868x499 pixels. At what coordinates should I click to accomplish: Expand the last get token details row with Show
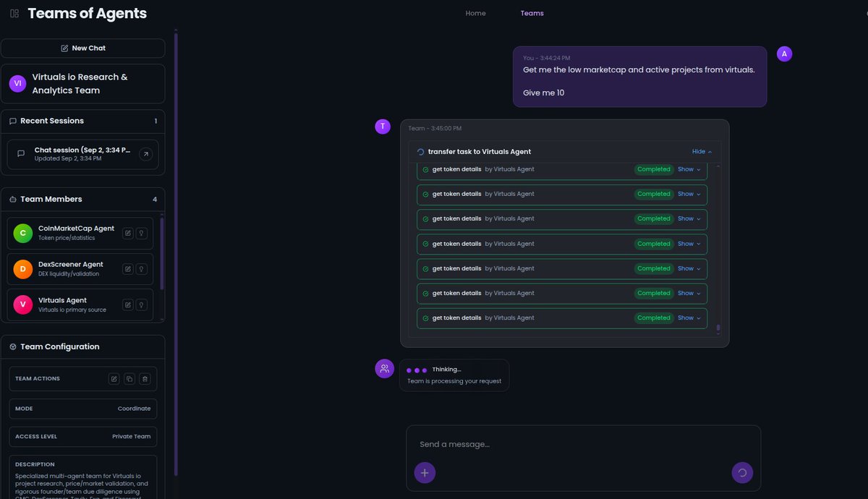click(689, 317)
